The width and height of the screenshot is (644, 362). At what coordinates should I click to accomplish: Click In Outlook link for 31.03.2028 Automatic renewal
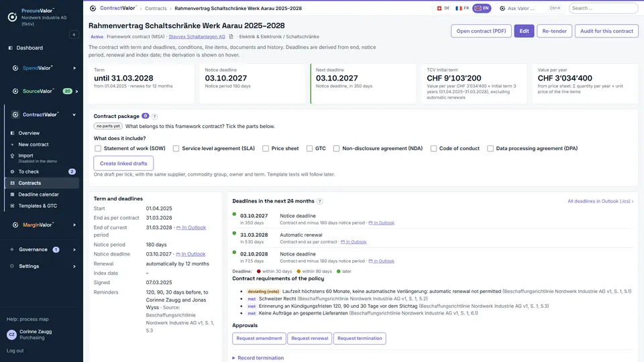click(354, 242)
